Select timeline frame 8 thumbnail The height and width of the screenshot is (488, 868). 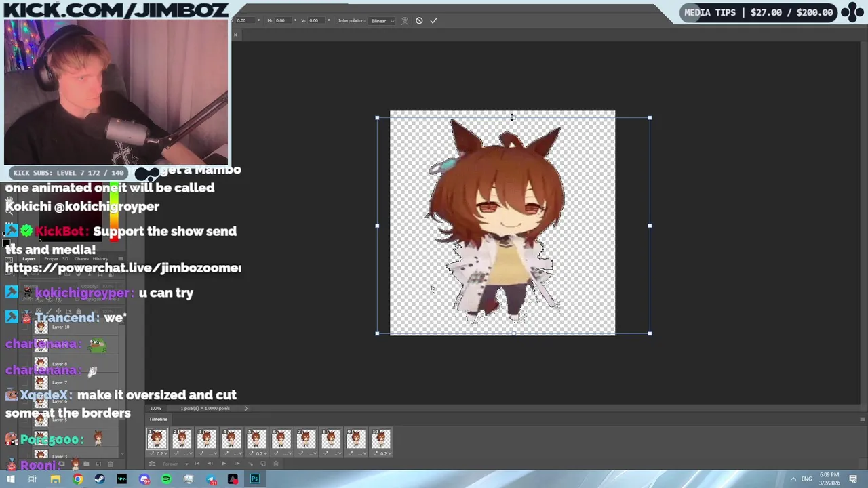click(331, 439)
